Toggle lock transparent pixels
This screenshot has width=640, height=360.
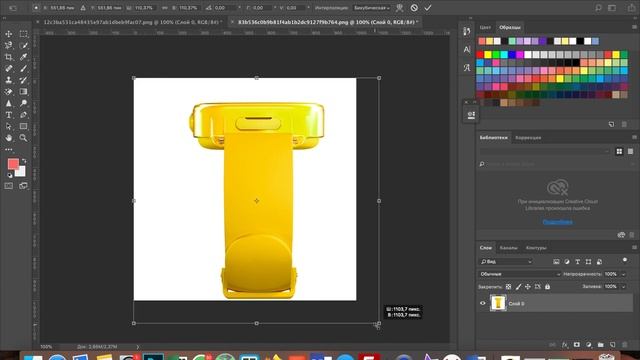point(508,287)
